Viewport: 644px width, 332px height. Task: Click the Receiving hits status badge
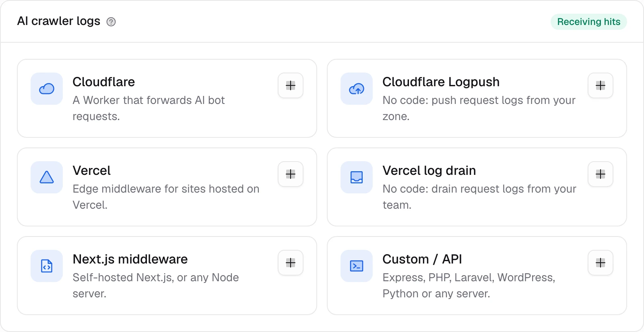click(589, 22)
